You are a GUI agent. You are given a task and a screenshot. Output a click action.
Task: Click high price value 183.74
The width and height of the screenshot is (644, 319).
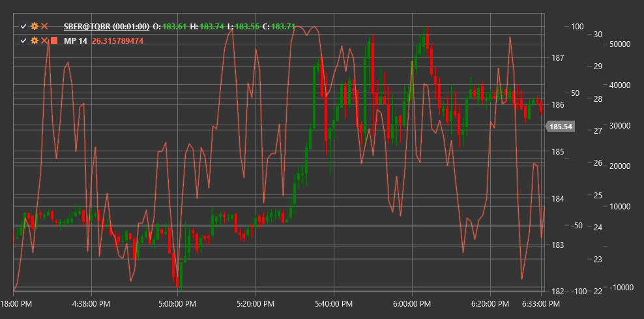[212, 27]
